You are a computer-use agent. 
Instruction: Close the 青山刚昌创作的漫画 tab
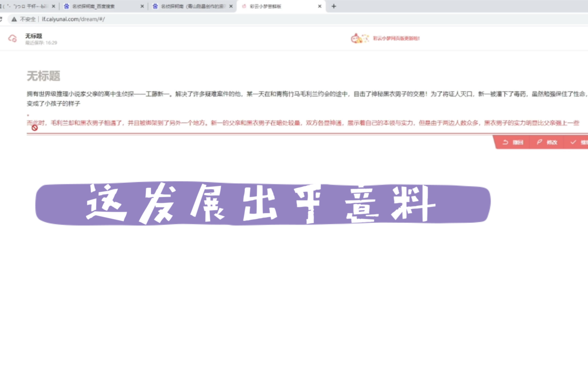231,6
